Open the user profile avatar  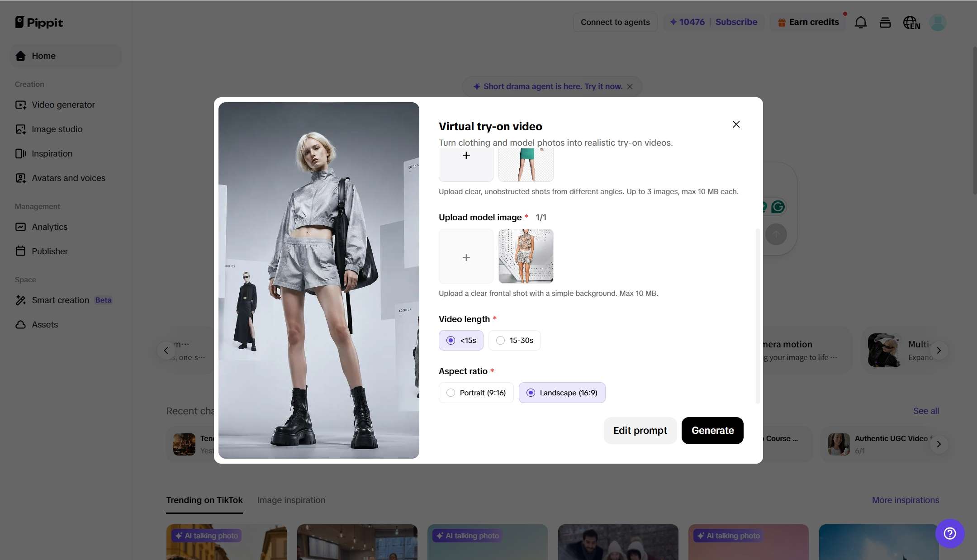[x=938, y=22]
